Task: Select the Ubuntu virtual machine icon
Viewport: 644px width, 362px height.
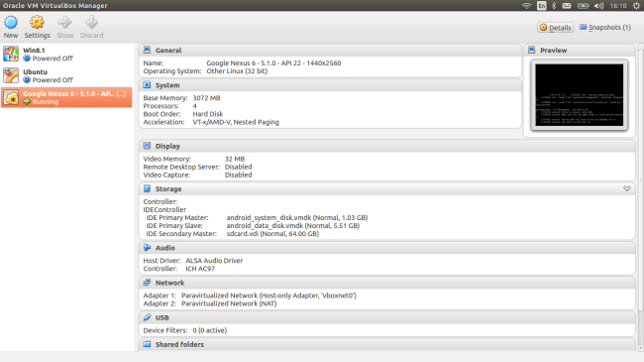Action: [x=11, y=75]
